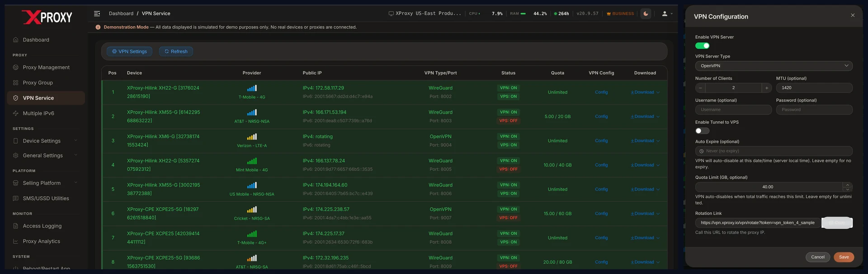Image resolution: width=868 pixels, height=274 pixels.
Task: Open SMS/USSD Utilities page
Action: point(46,198)
